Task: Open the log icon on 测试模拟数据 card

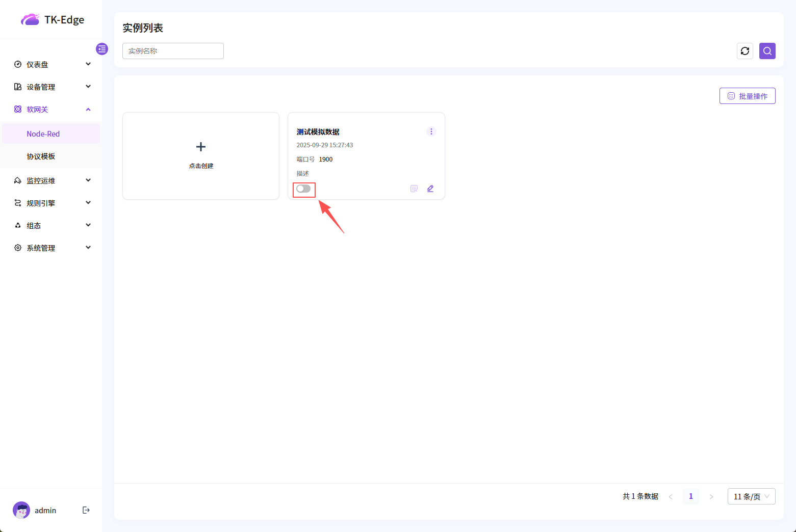Action: 414,189
